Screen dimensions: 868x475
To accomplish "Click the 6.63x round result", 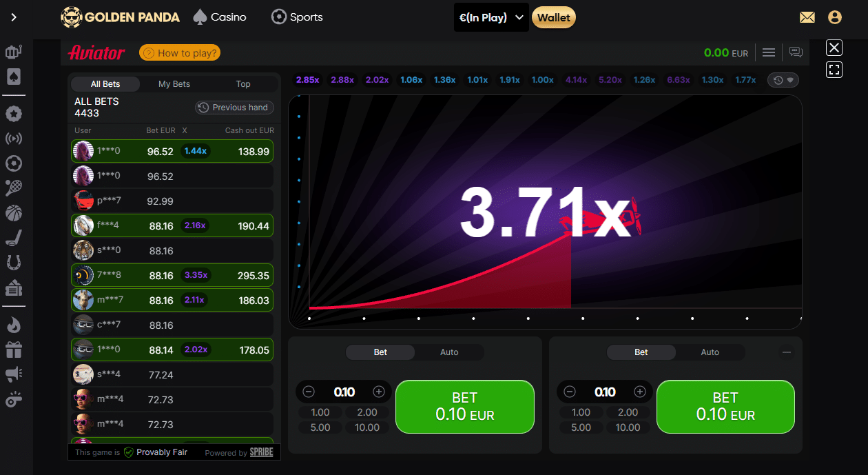I will pos(679,80).
